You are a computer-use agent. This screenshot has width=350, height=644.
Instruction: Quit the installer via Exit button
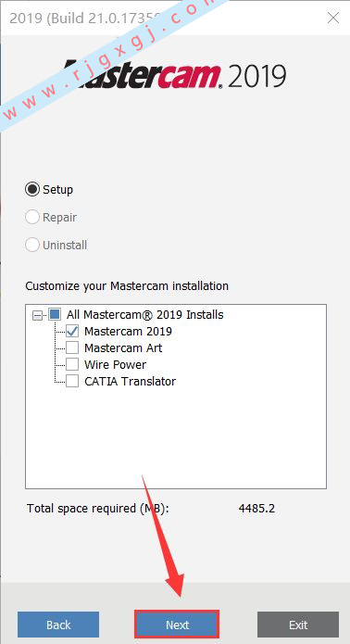click(298, 625)
